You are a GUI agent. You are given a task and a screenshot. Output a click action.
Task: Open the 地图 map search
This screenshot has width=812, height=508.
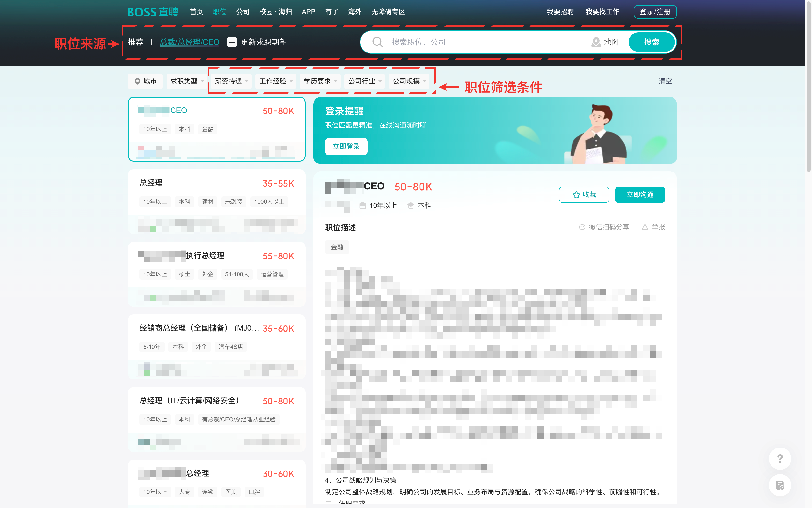(x=605, y=42)
